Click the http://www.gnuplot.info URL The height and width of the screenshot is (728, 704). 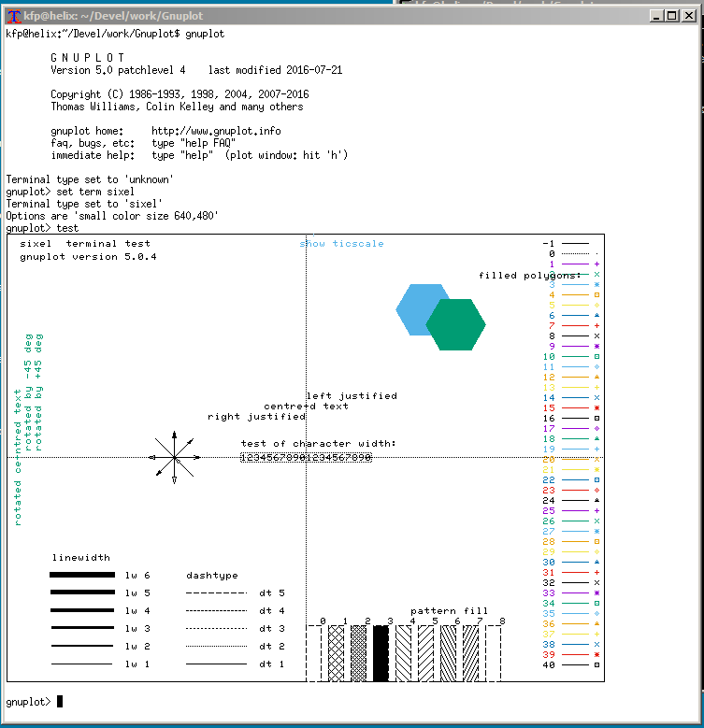pos(216,131)
